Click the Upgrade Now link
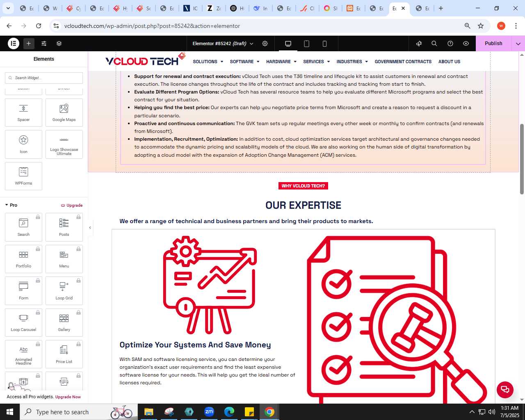This screenshot has height=420, width=525. tap(68, 397)
